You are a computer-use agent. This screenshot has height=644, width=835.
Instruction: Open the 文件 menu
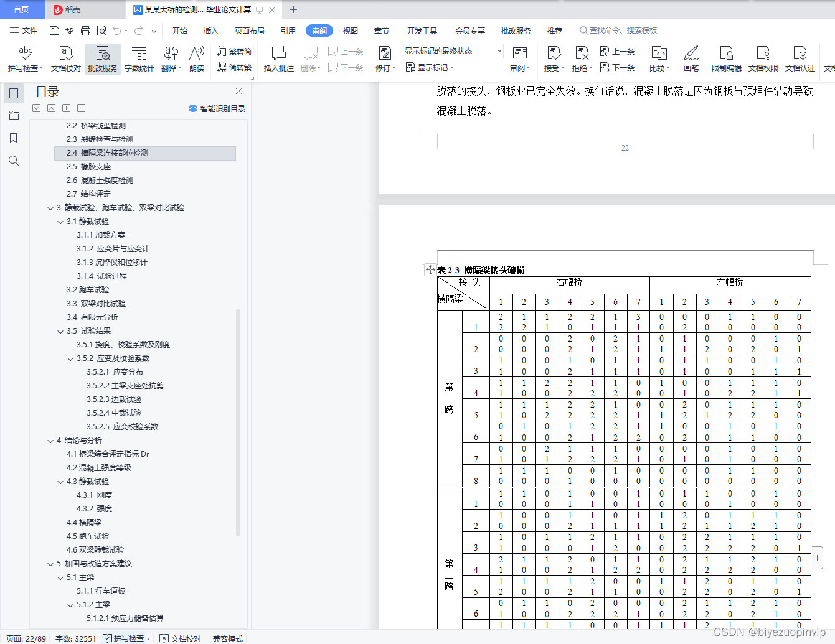(x=24, y=30)
